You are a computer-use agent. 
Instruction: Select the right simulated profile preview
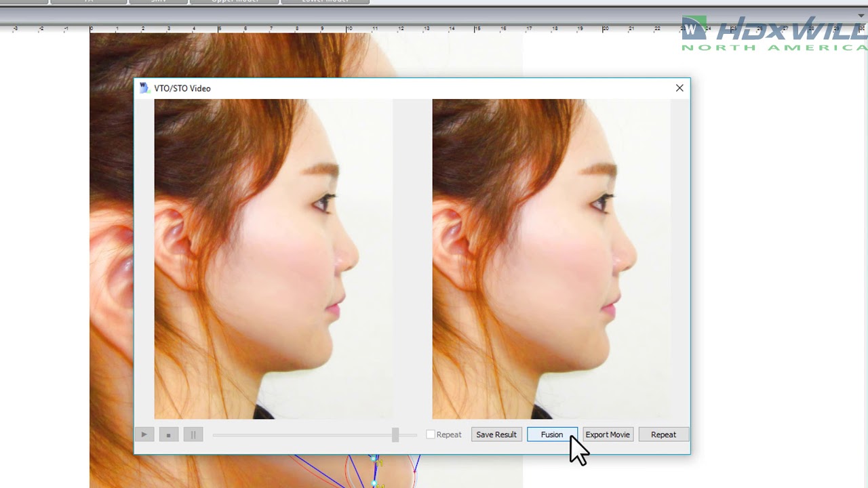(x=551, y=259)
